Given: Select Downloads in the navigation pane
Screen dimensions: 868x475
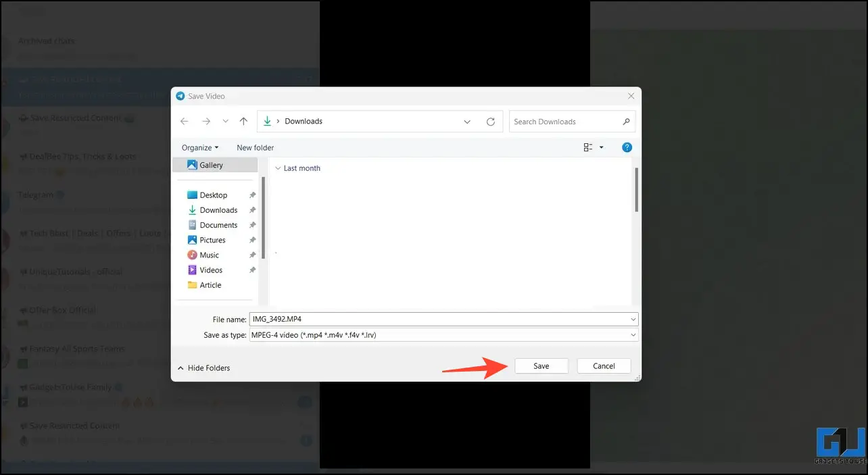Looking at the screenshot, I should click(x=218, y=210).
